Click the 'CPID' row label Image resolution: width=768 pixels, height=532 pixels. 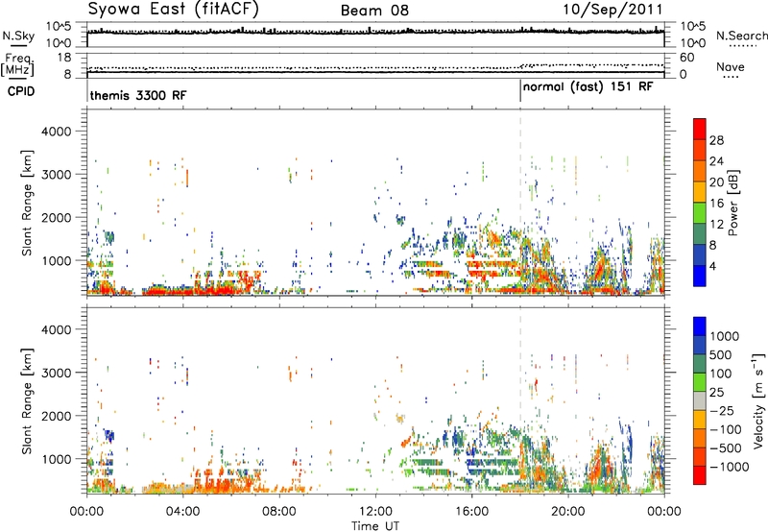pos(21,91)
